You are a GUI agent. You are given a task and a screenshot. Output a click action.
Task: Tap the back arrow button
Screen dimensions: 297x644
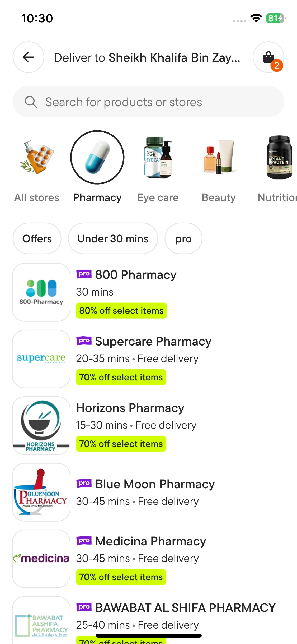coord(29,57)
